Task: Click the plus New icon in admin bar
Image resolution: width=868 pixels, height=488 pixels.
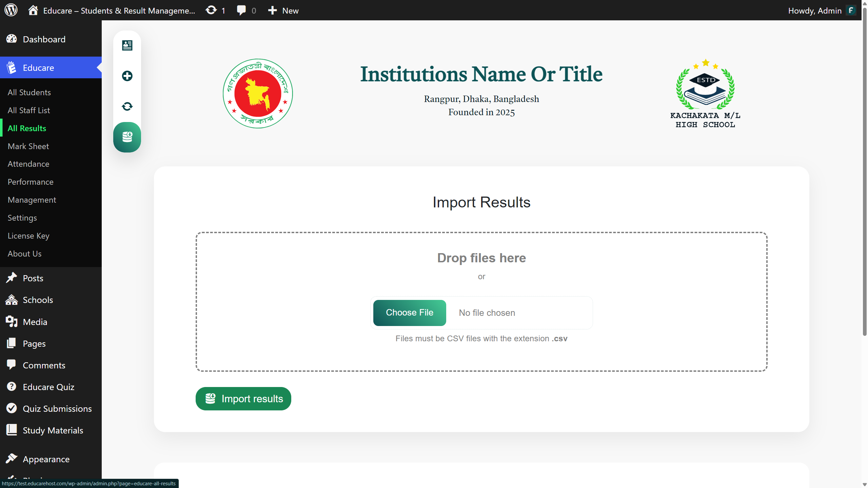Action: (x=272, y=11)
